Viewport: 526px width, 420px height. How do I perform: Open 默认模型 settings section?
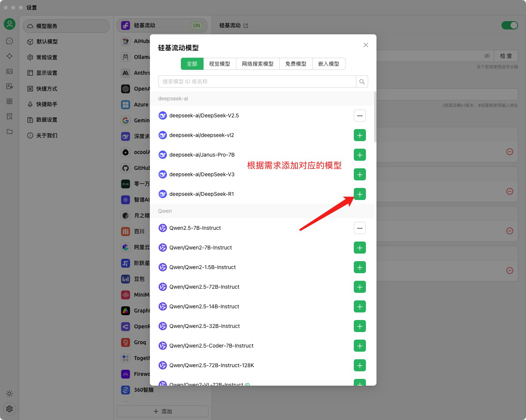tap(66, 42)
